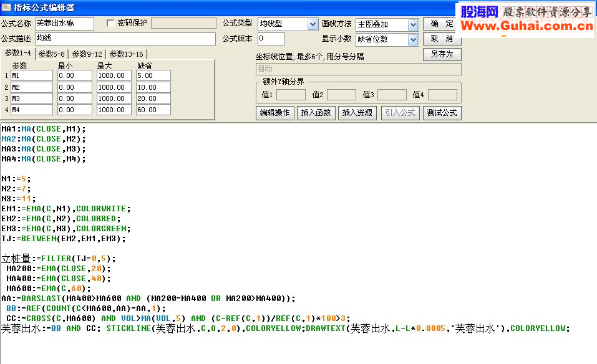Click STICKLINE in the last code line
The width and height of the screenshot is (597, 364).
(x=129, y=328)
